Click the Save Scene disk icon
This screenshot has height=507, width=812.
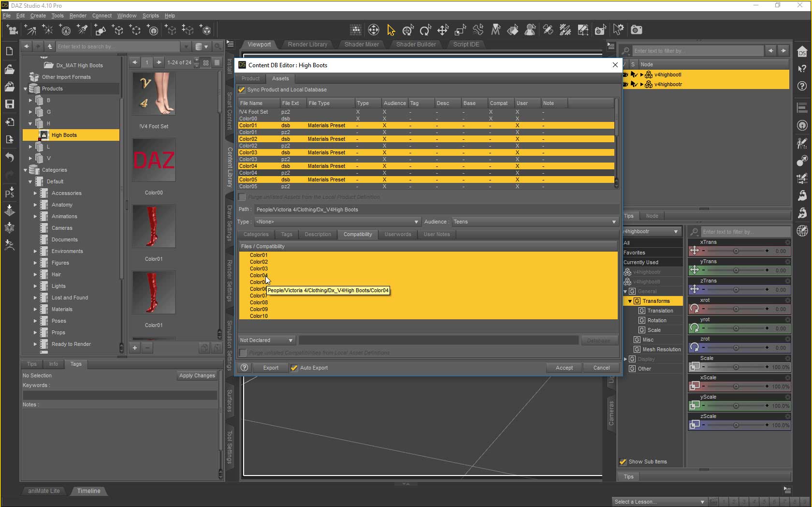pyautogui.click(x=9, y=104)
